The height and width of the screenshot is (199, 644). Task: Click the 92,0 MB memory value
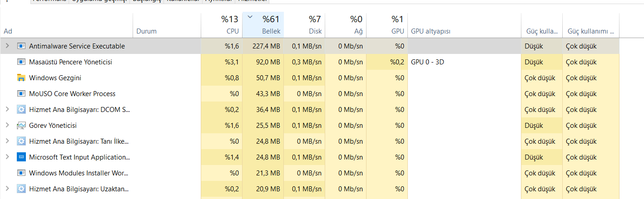coord(268,62)
